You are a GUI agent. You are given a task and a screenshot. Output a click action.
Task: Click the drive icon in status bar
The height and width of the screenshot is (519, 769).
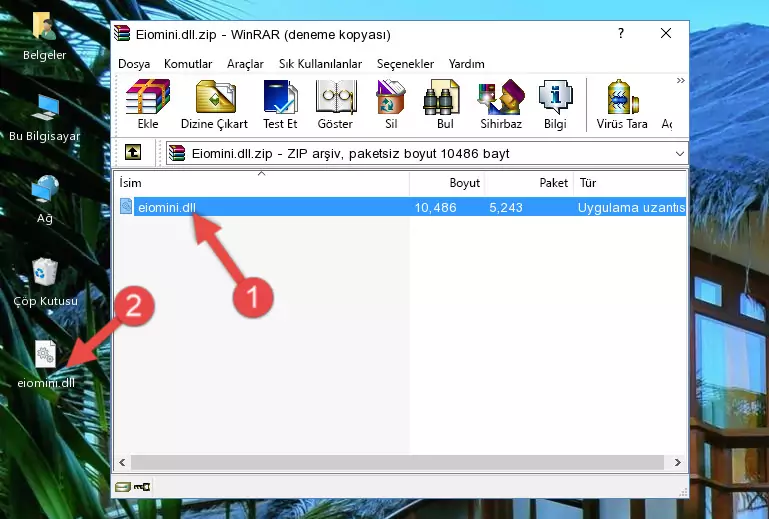[123, 487]
